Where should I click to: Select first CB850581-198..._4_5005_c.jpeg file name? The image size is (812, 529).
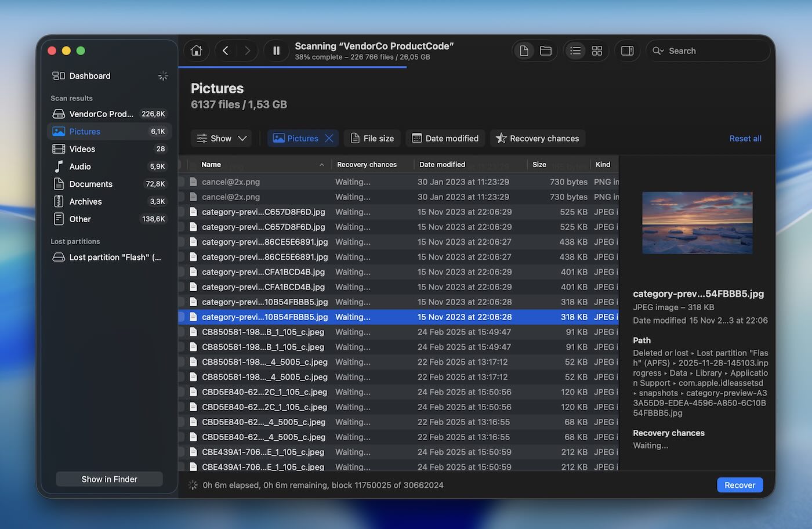264,362
